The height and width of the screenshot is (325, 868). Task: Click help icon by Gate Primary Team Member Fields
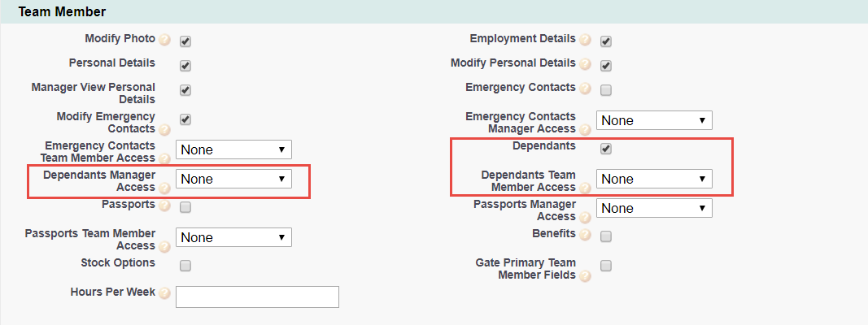point(585,277)
